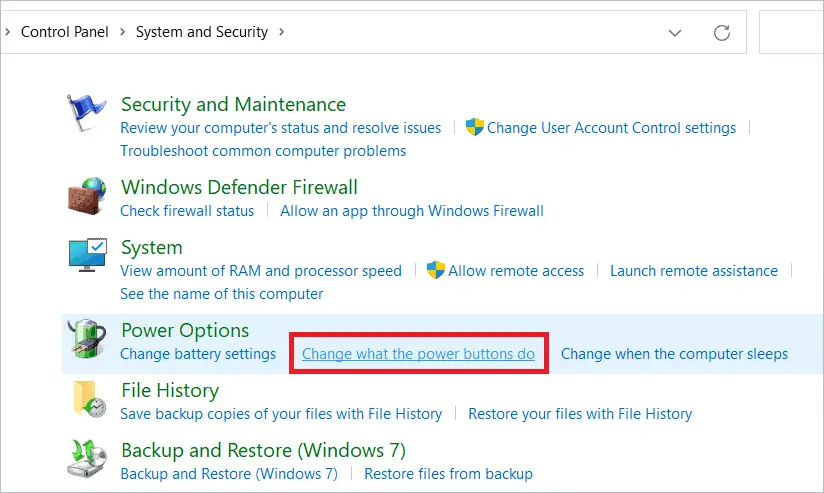Click Restore your files with File History

coord(580,414)
